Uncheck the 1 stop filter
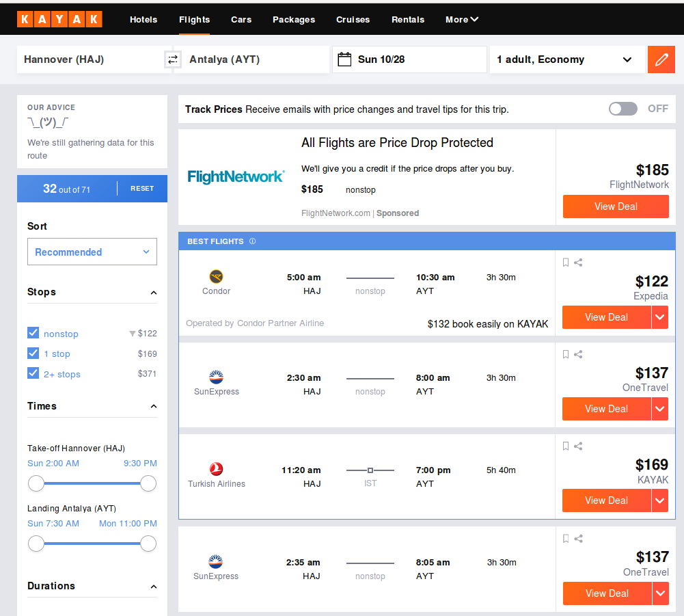The height and width of the screenshot is (616, 684). (33, 353)
